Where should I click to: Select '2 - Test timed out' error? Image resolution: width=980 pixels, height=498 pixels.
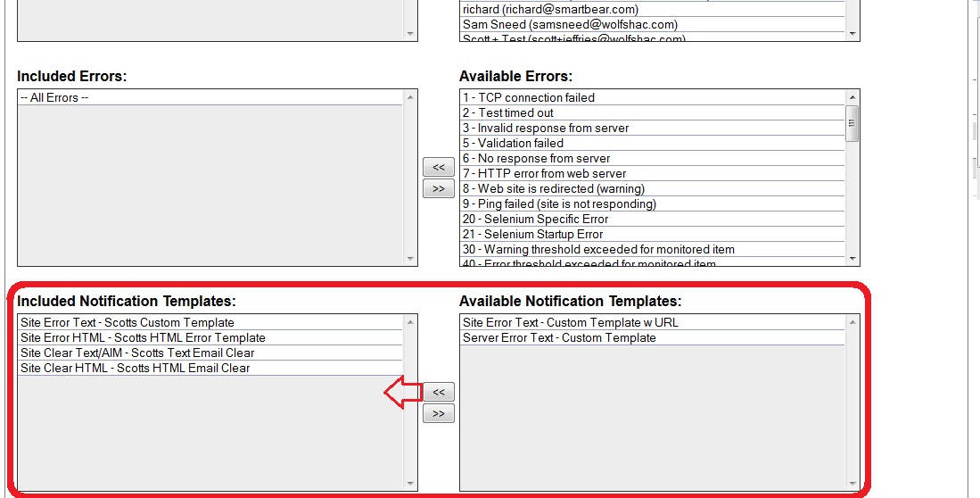point(653,112)
